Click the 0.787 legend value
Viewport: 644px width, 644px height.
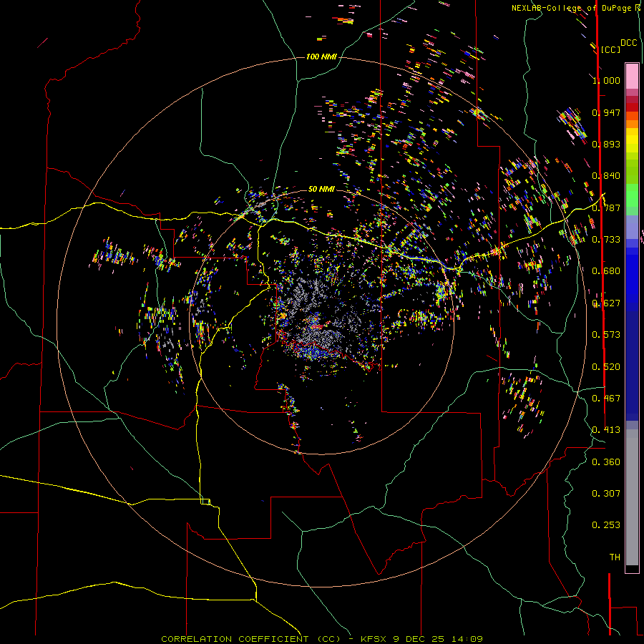tap(606, 208)
